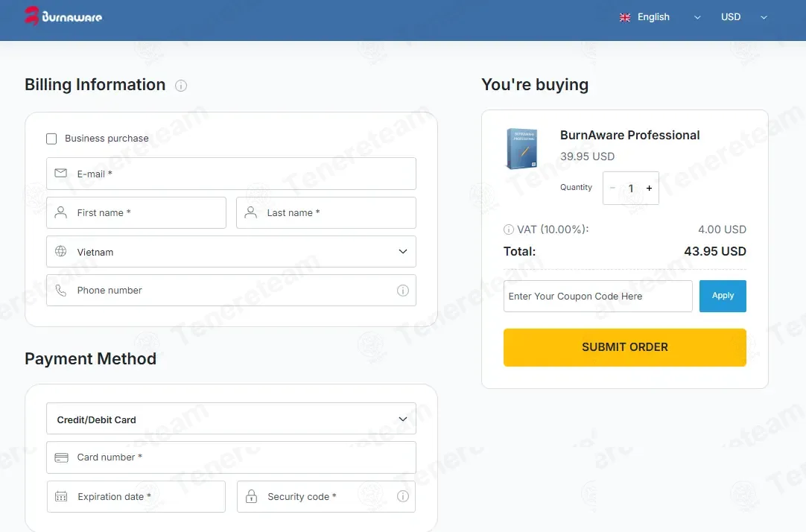Screen dimensions: 806x532
Task: Expand the Vietnam country dropdown
Action: pos(232,251)
